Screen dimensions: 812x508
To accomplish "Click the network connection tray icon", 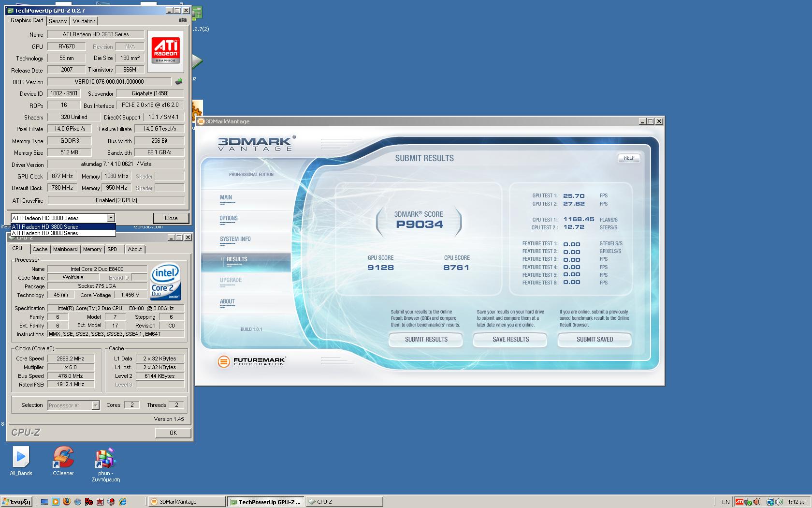I will coord(770,502).
